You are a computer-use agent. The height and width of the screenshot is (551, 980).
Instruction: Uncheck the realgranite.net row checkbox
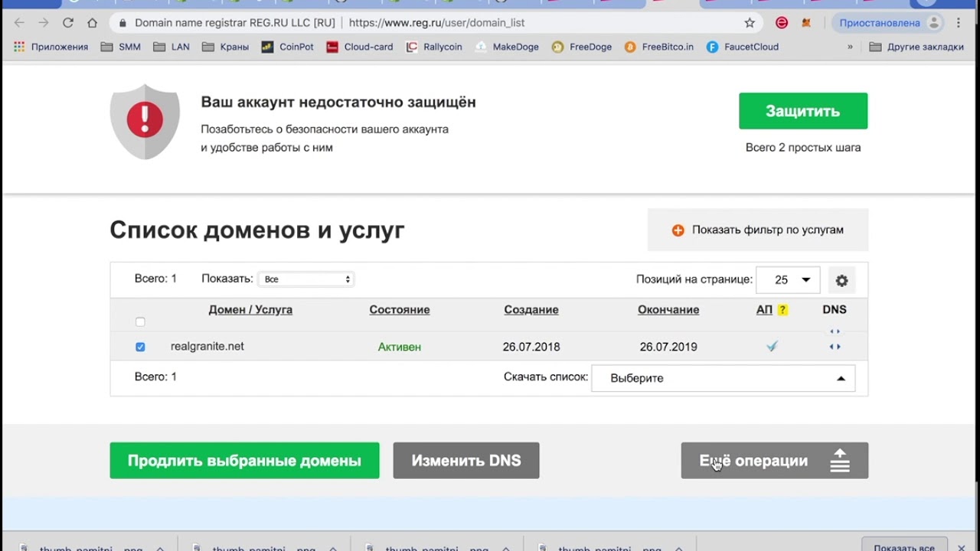tap(140, 347)
